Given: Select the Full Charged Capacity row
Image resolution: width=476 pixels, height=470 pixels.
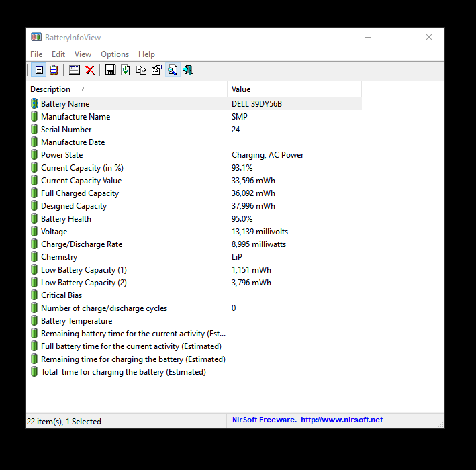Looking at the screenshot, I should pyautogui.click(x=79, y=193).
